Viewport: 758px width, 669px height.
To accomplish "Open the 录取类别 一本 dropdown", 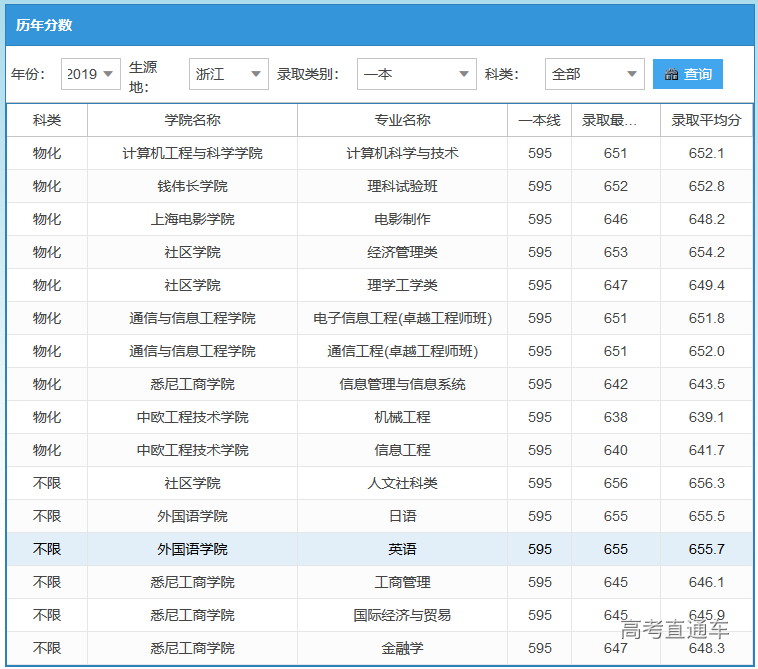I will coord(416,74).
